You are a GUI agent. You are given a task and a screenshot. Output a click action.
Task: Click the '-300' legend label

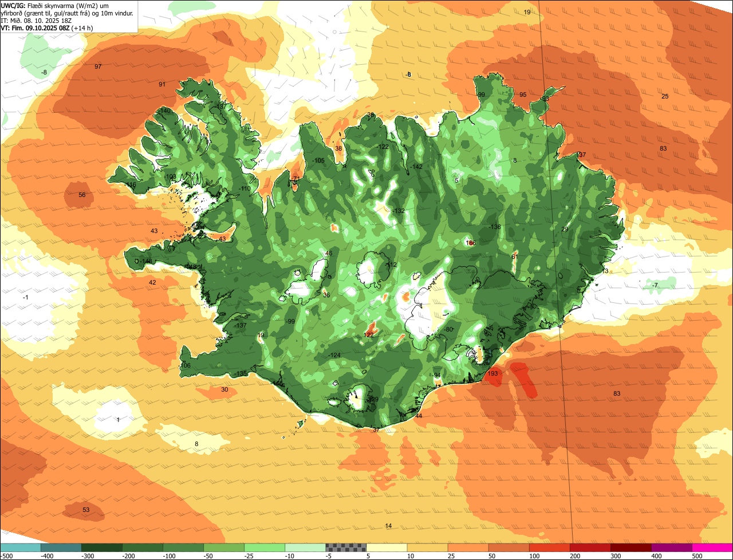88,556
